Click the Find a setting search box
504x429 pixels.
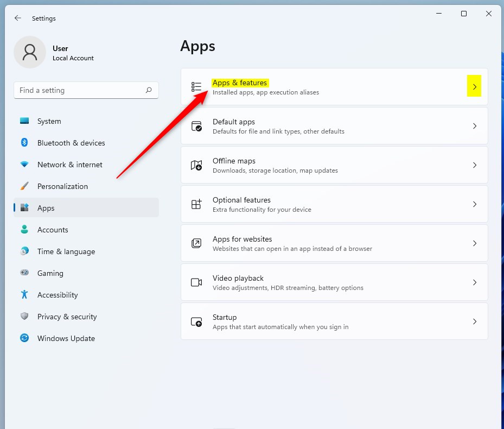click(86, 90)
